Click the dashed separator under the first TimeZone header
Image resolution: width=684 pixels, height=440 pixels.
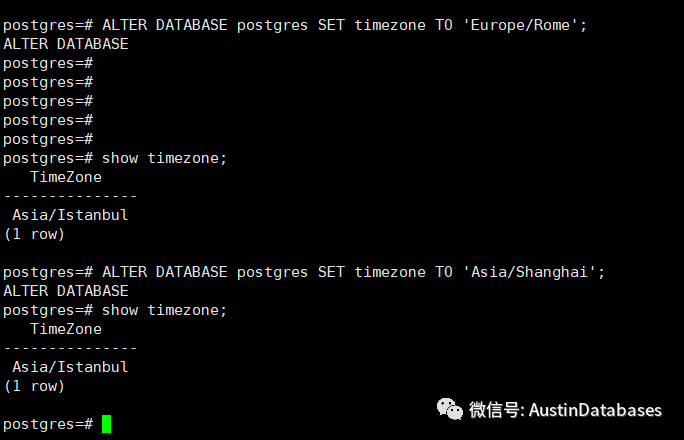[70, 196]
